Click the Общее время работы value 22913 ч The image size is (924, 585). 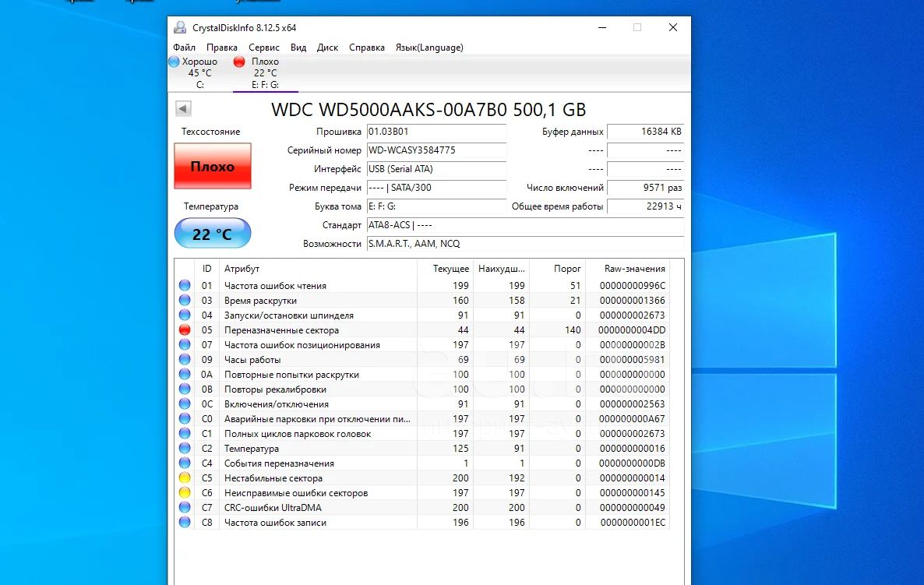(x=645, y=206)
